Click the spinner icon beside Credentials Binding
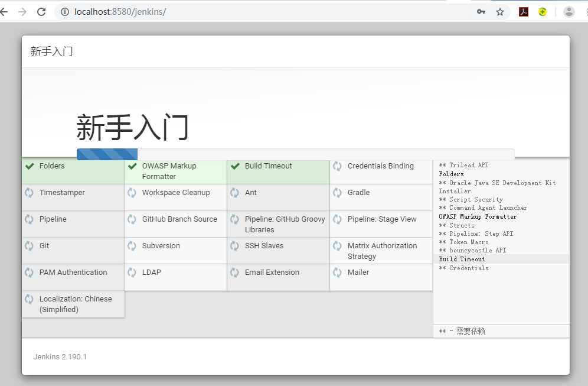Viewport: 588px width, 386px height. 337,166
